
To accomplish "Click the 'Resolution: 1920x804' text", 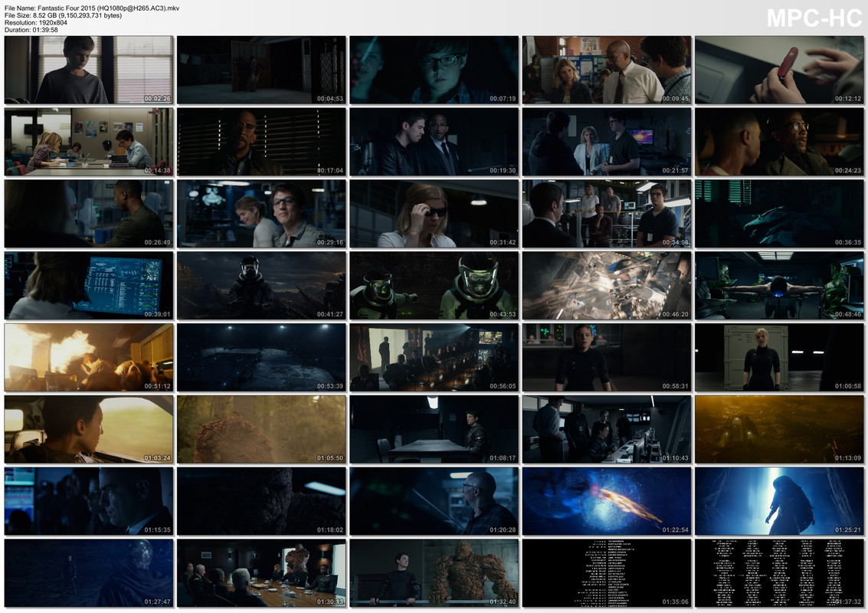I will pos(36,23).
